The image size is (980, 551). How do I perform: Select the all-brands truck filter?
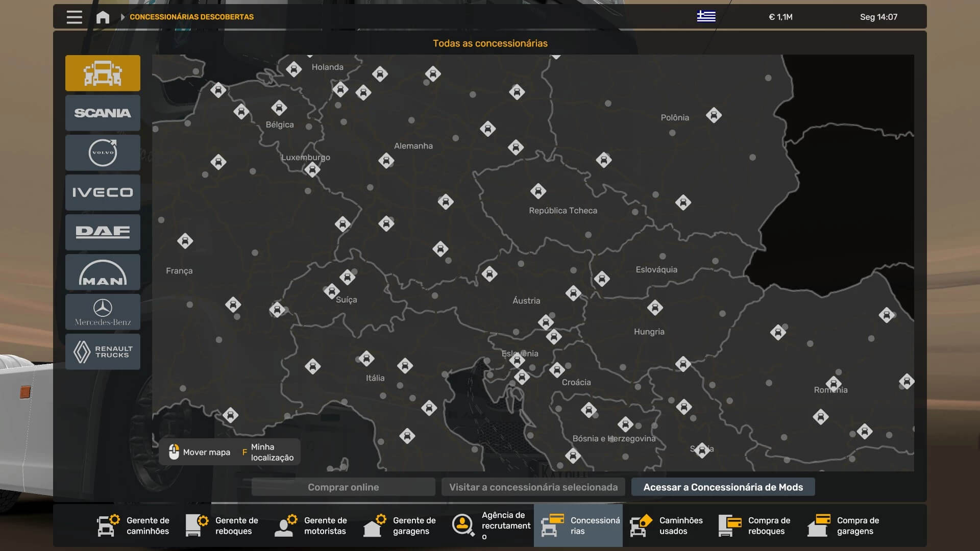tap(103, 73)
